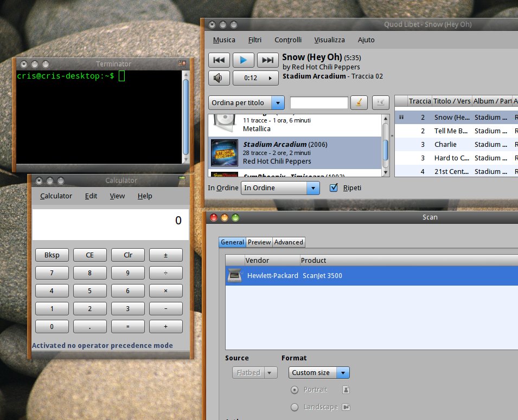Open the Controlli menu
This screenshot has width=518, height=420.
(288, 40)
